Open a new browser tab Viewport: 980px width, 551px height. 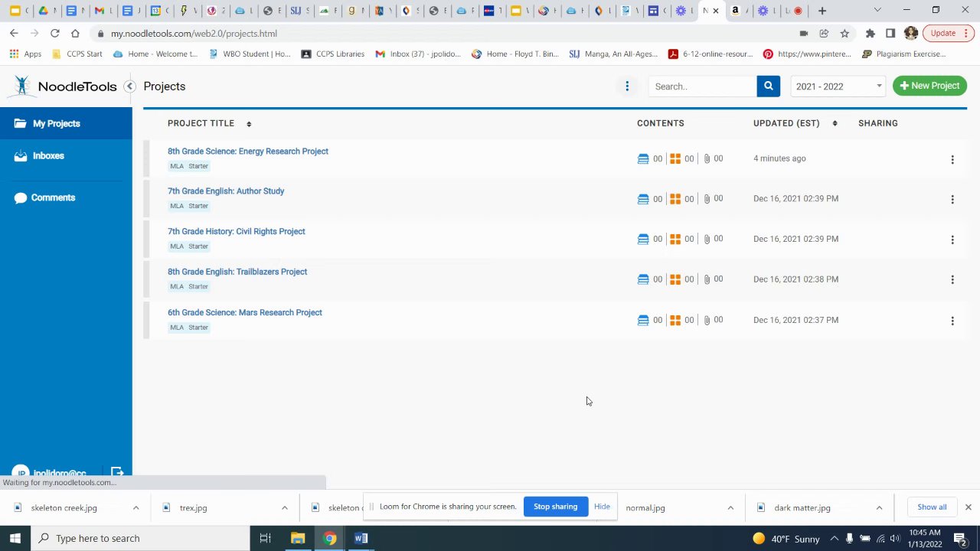[x=822, y=11]
